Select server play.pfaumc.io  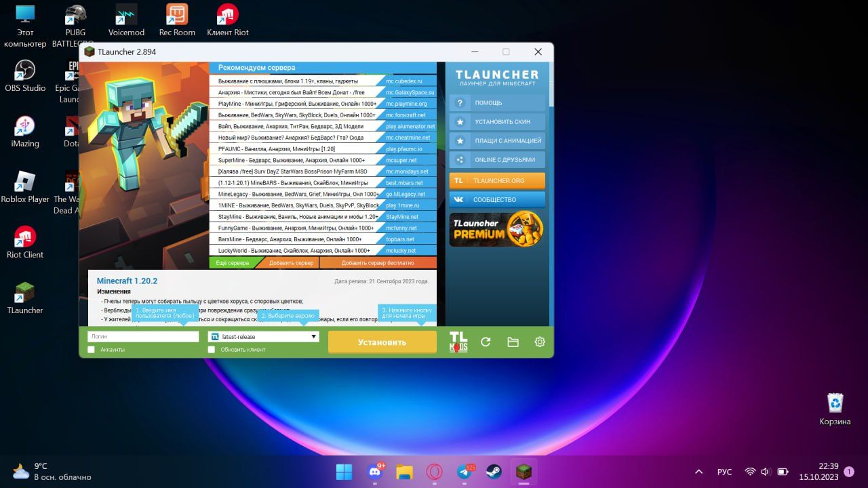tap(323, 148)
